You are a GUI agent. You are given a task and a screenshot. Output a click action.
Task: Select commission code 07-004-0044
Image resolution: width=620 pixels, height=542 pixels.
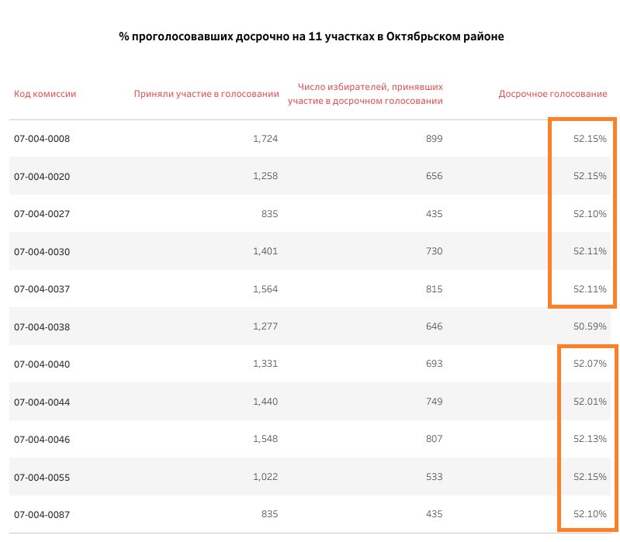42,402
